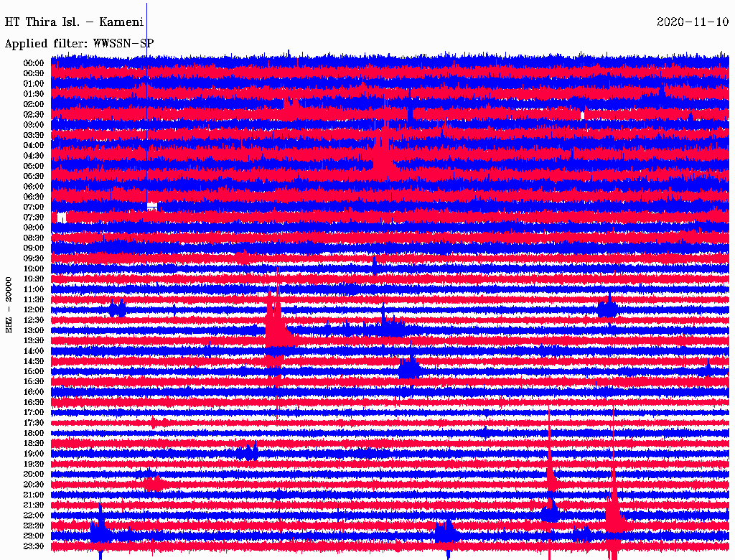Click the 21:30 time label
The image size is (735, 560).
33,505
